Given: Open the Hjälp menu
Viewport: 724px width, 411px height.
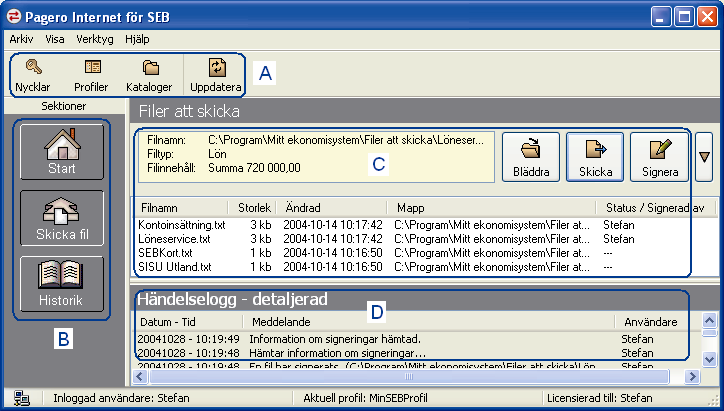Looking at the screenshot, I should [137, 39].
